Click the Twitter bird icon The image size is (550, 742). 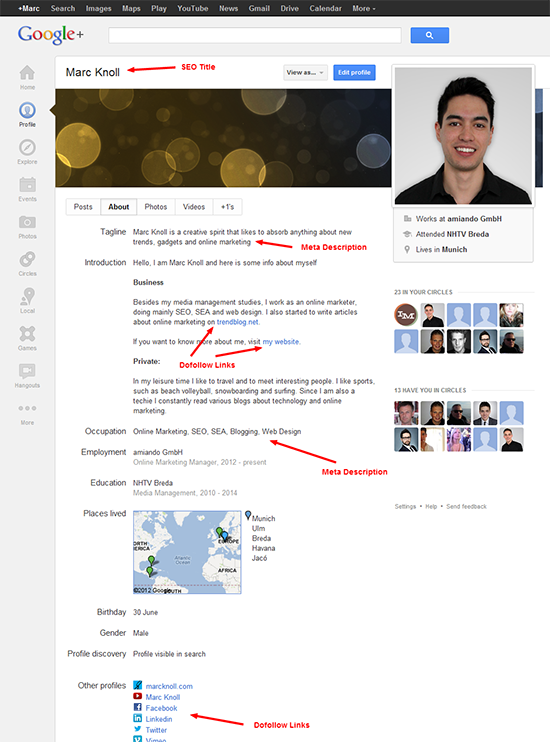pyautogui.click(x=137, y=729)
